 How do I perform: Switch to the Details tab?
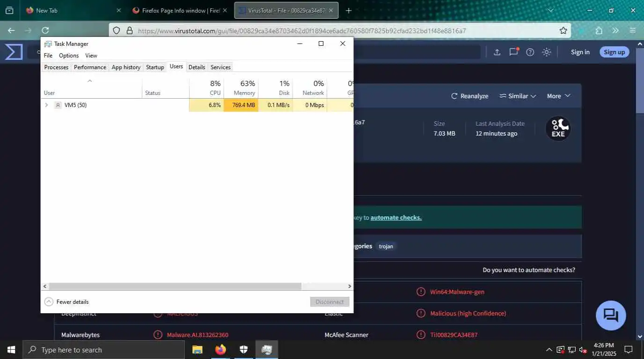[x=197, y=67]
